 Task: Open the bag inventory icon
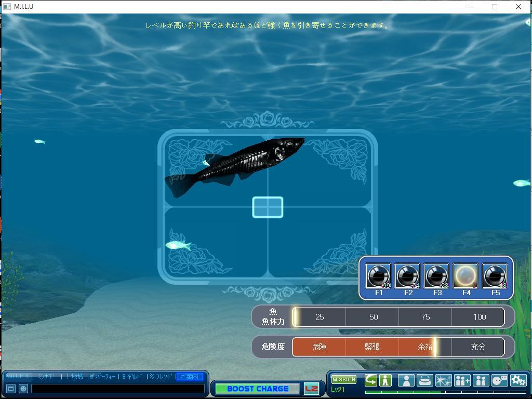point(424,380)
